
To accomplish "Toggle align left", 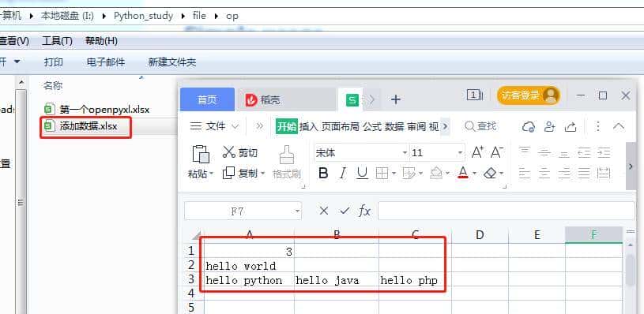I will point(524,174).
